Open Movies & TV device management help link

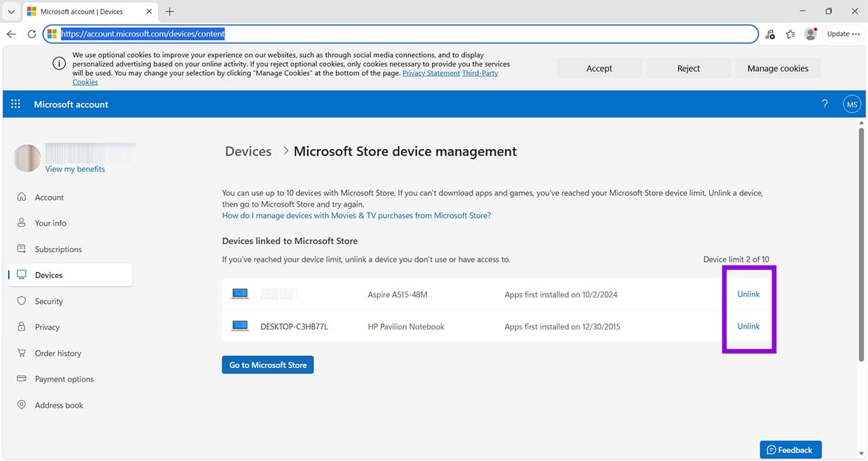[357, 216]
